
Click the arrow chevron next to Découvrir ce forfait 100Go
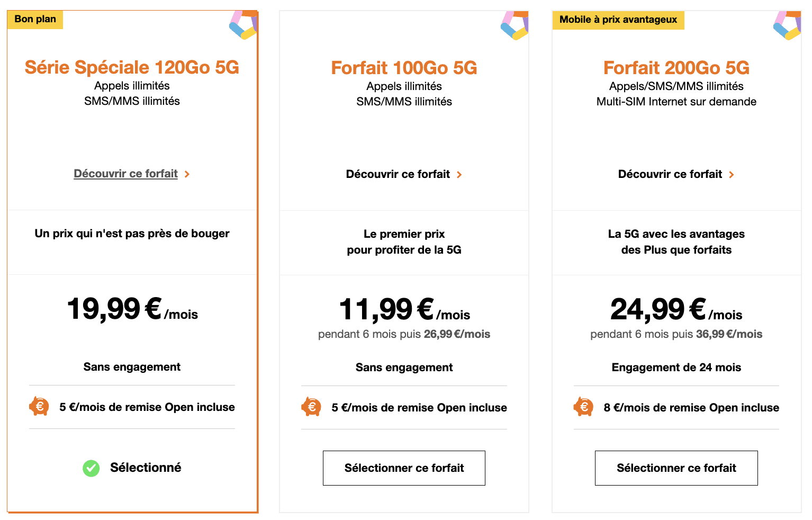click(x=460, y=174)
